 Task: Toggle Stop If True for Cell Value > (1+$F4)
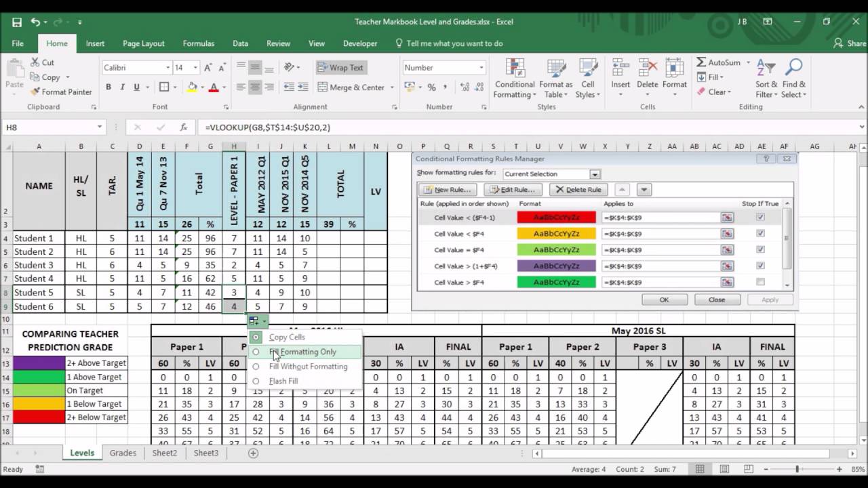760,266
